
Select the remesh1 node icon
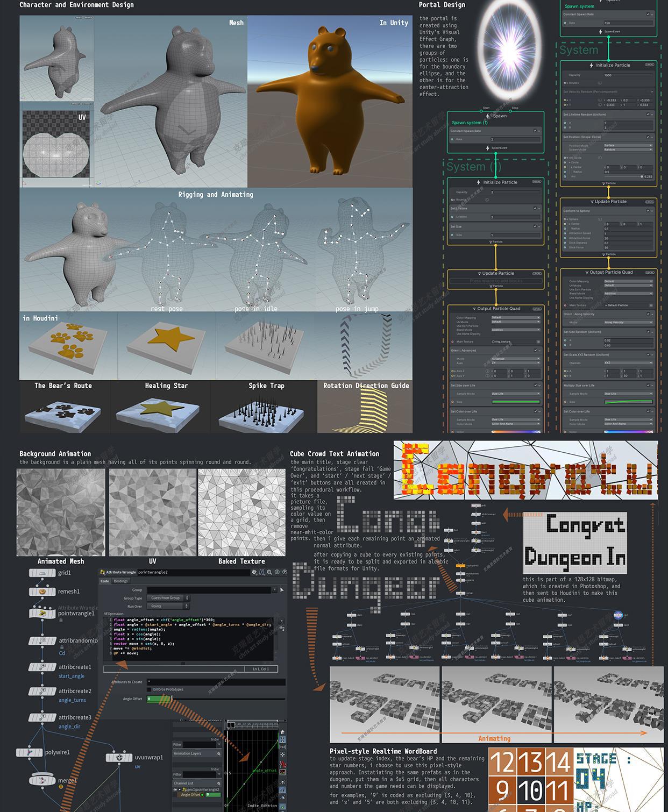click(x=42, y=592)
